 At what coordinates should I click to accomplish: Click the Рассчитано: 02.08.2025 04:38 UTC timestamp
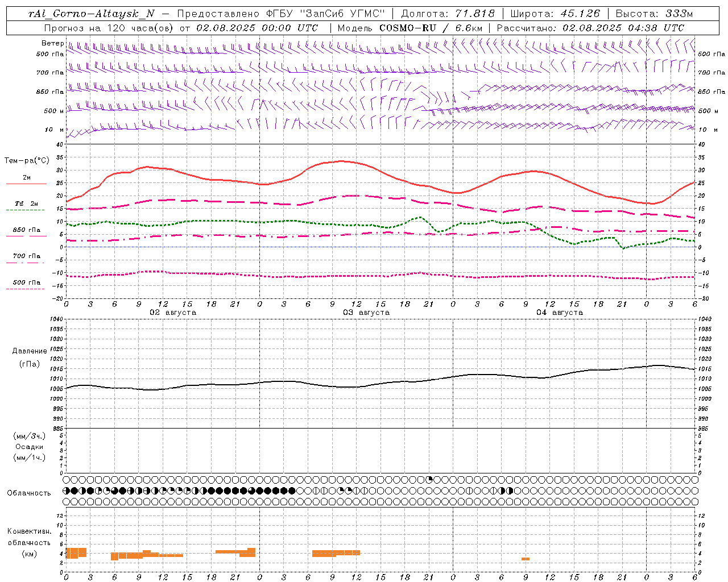pyautogui.click(x=591, y=27)
